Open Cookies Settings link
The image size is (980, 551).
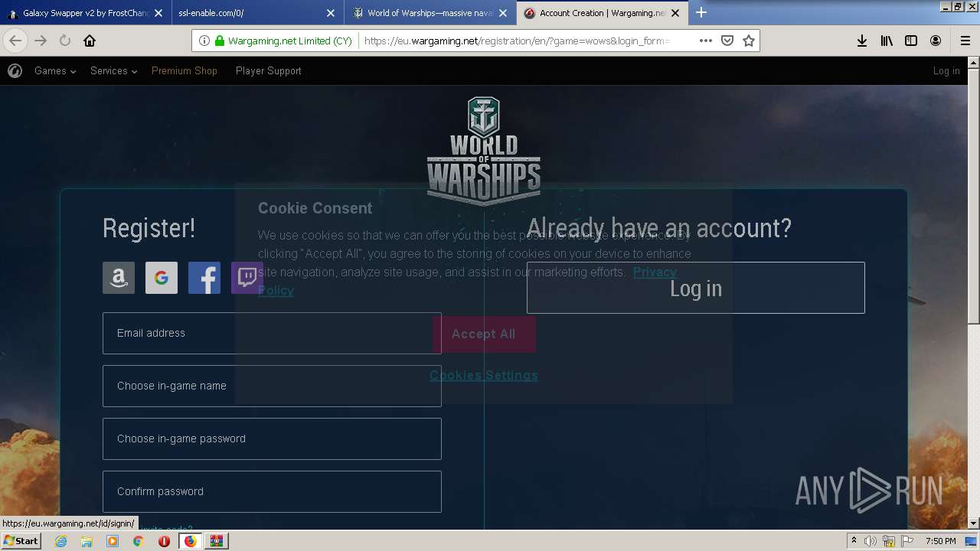(484, 375)
